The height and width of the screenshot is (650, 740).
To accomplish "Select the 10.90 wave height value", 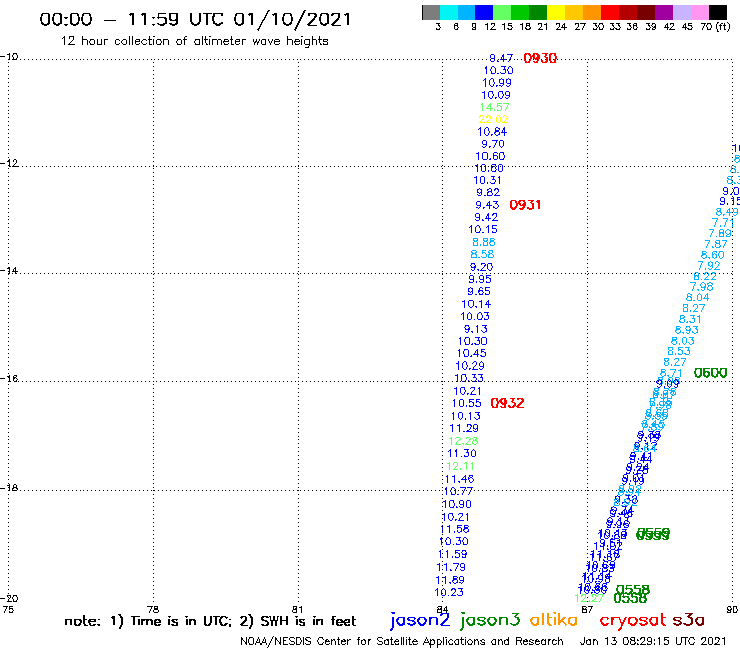I will click(457, 504).
